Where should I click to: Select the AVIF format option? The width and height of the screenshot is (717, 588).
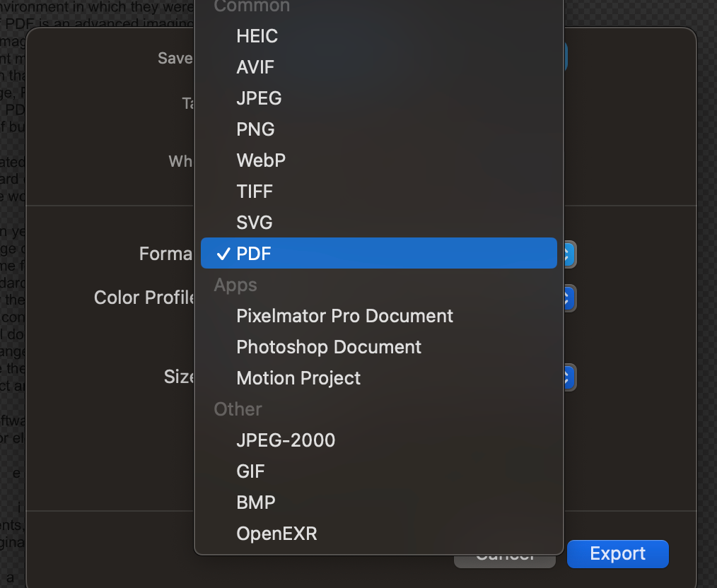378,67
